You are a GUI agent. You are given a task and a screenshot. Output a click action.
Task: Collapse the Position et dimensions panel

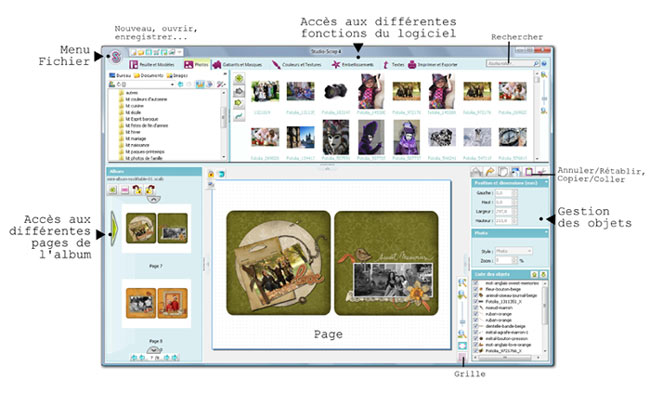tap(546, 182)
